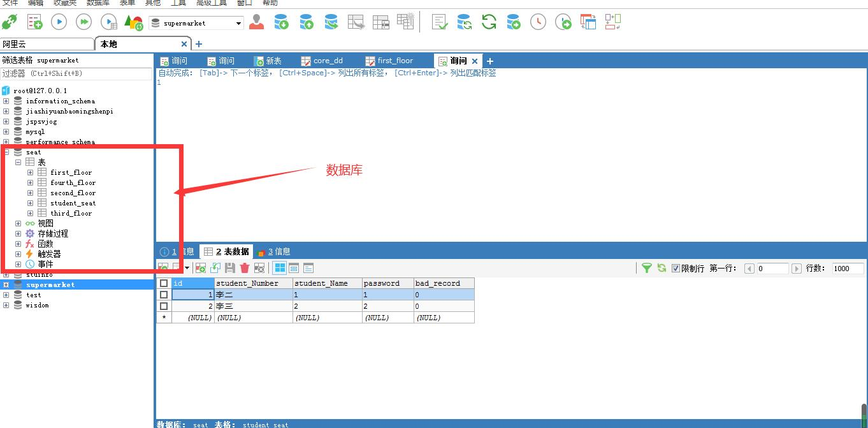Expand the information_schema database node
The height and width of the screenshot is (428, 868).
pos(6,101)
